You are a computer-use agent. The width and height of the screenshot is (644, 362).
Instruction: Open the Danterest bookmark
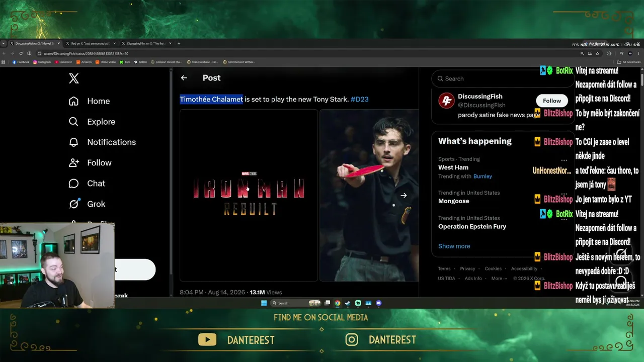tap(63, 62)
